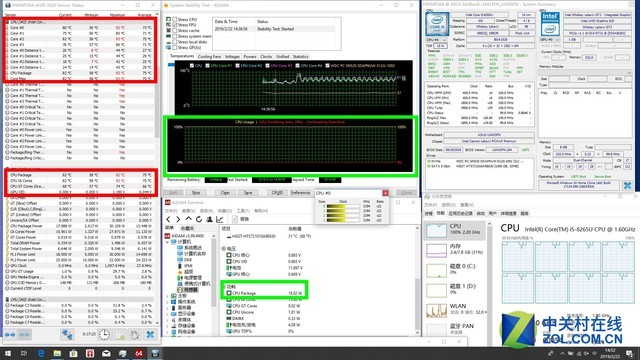Expand the 存储设备 node in AIDA64 tree
This screenshot has height=360, width=640.
click(167, 325)
